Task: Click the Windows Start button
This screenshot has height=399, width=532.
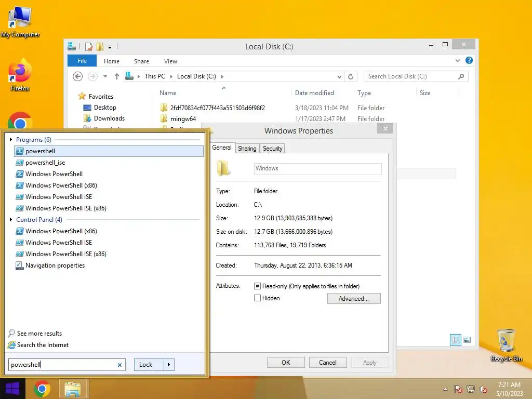Action: coord(12,389)
